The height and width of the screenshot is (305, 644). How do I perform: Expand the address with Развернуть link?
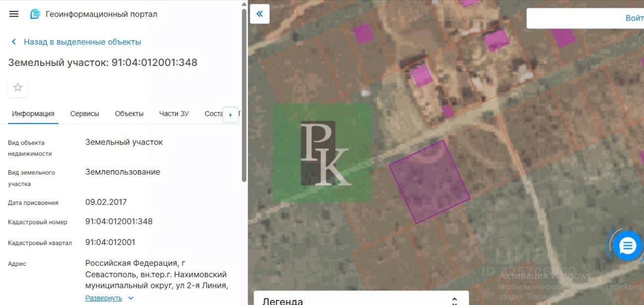coord(104,298)
